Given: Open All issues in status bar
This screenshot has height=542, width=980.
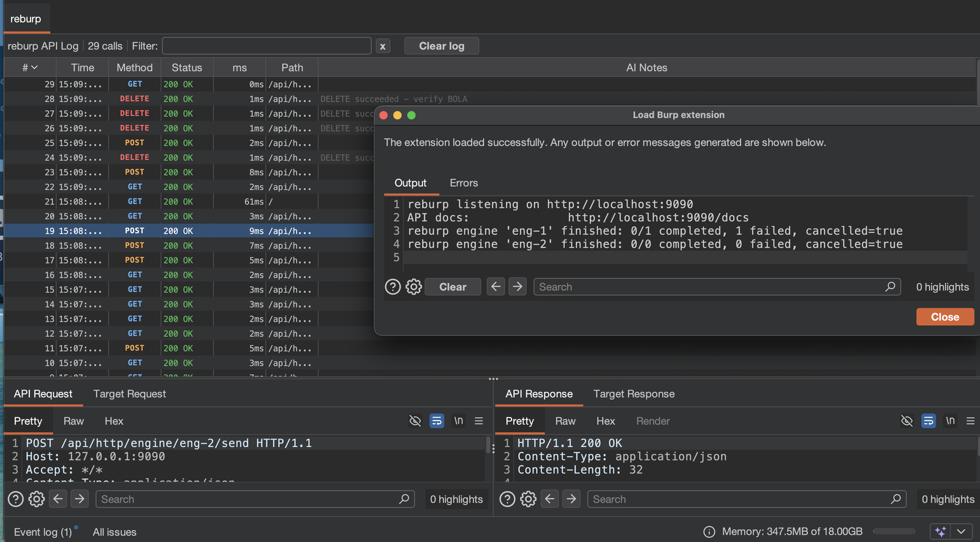Looking at the screenshot, I should 115,532.
